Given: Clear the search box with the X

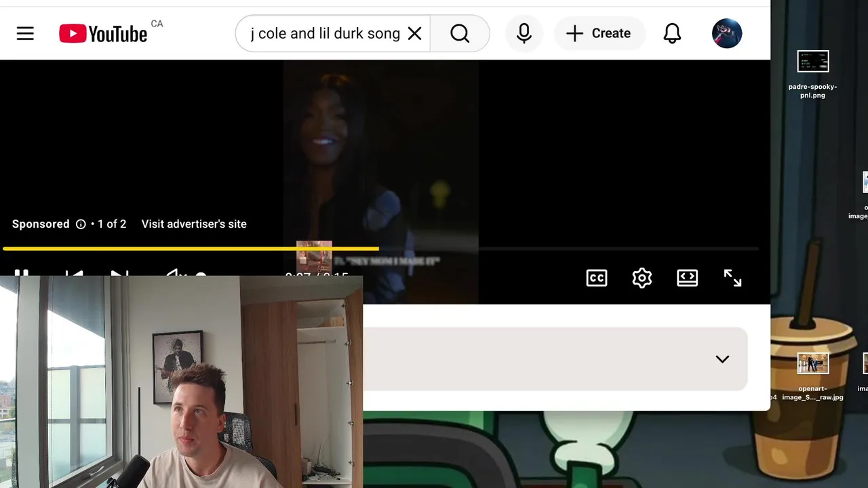Looking at the screenshot, I should click(x=414, y=33).
